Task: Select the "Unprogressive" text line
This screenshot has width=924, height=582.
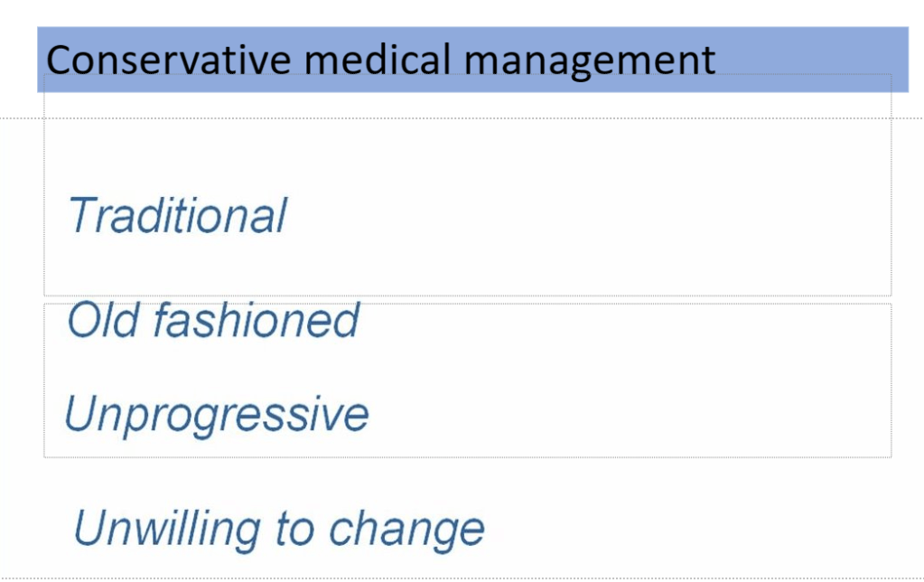Action: [x=217, y=415]
